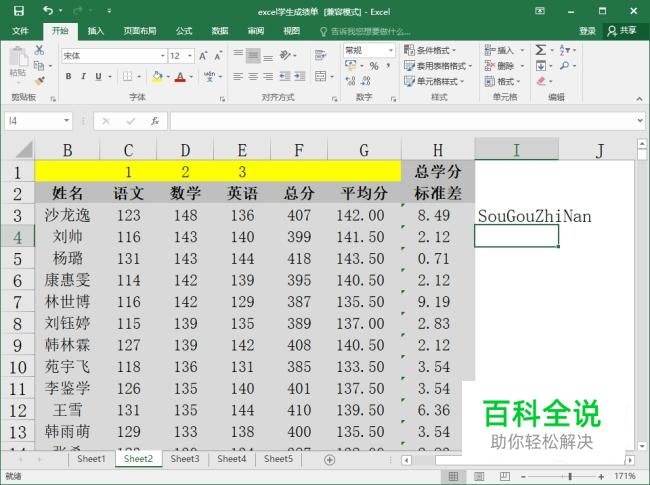Switch to Sheet3 tab
This screenshot has width=650, height=485.
pos(185,459)
